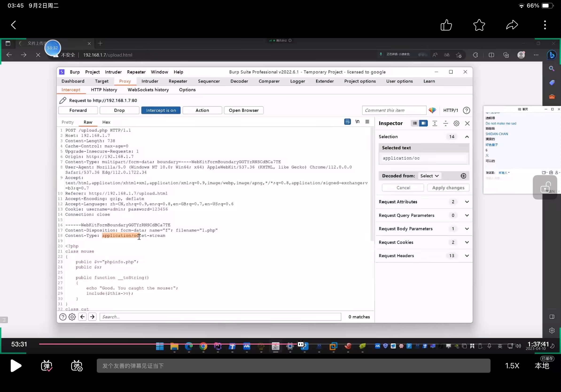The height and width of the screenshot is (392, 561).
Task: Open video more options three-dot menu
Action: (x=545, y=25)
